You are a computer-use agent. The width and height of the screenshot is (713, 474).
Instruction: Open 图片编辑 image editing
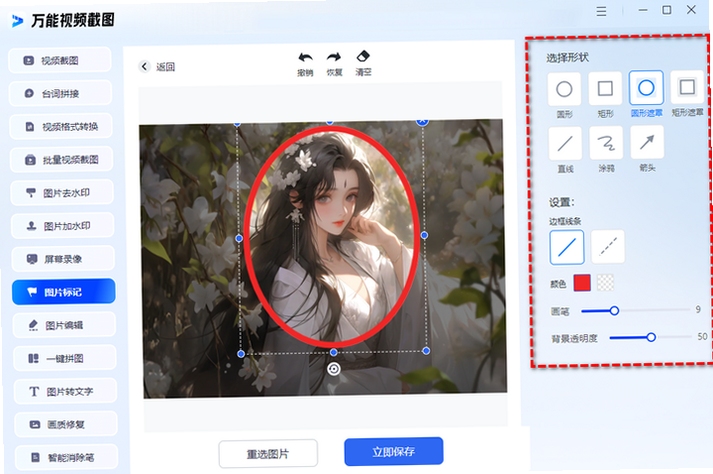[x=64, y=325]
